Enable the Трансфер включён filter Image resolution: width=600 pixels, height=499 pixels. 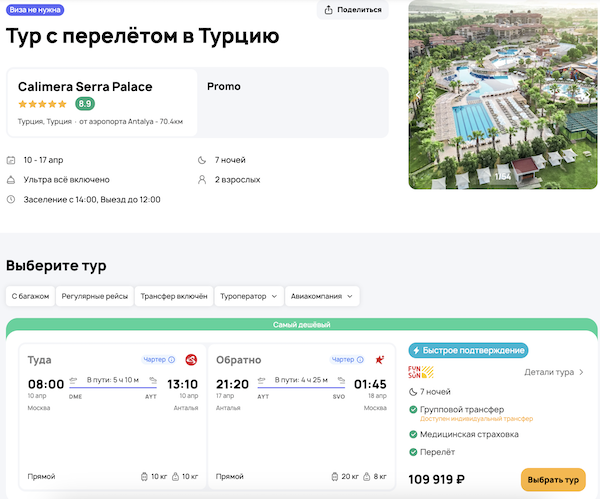point(174,296)
